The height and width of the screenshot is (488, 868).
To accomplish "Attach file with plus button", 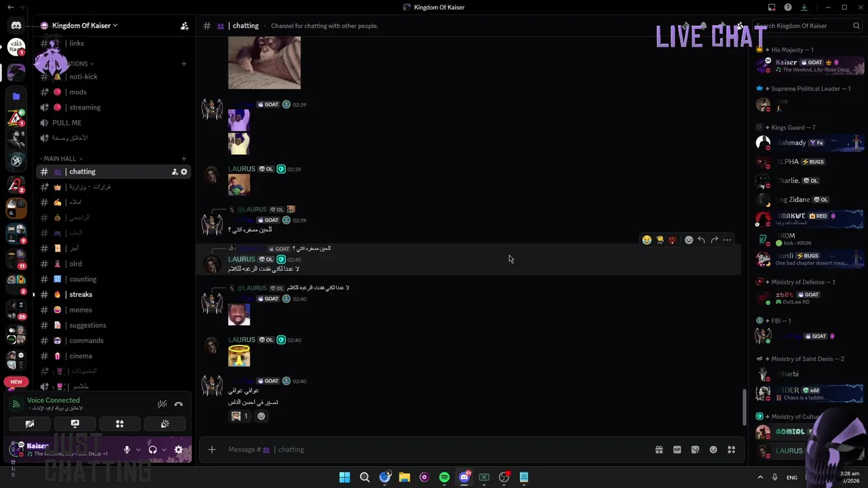I will point(212,449).
